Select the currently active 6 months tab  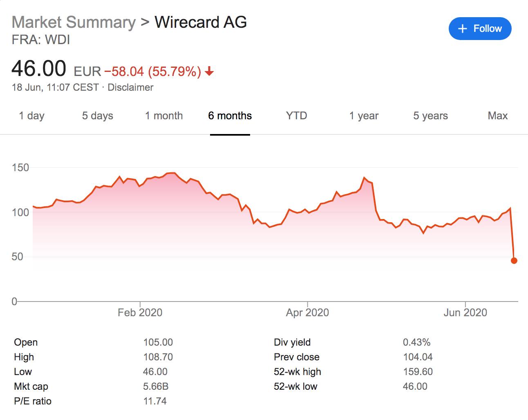[x=230, y=116]
